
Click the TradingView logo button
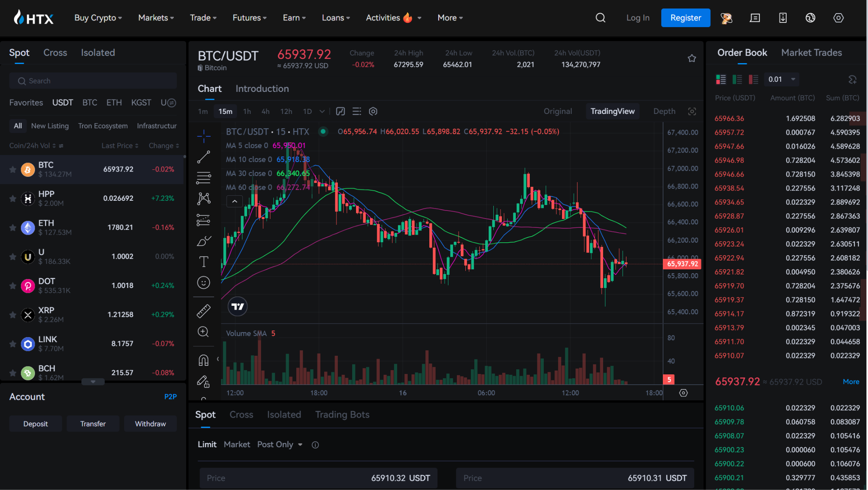[238, 306]
